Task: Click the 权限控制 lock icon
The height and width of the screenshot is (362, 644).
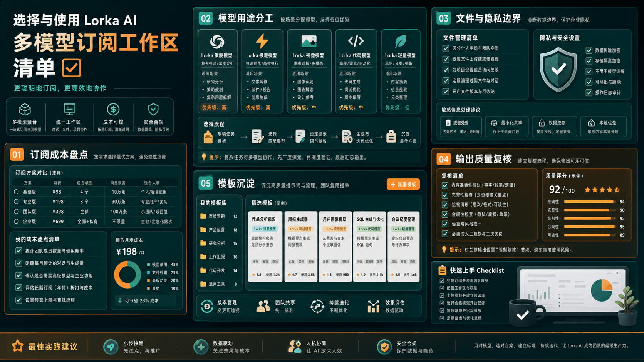Action: pyautogui.click(x=542, y=123)
